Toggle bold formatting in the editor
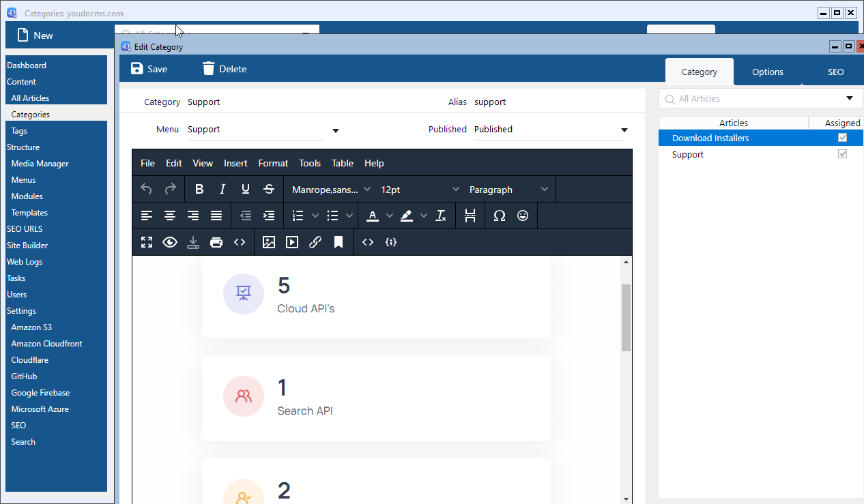This screenshot has height=504, width=864. (199, 190)
